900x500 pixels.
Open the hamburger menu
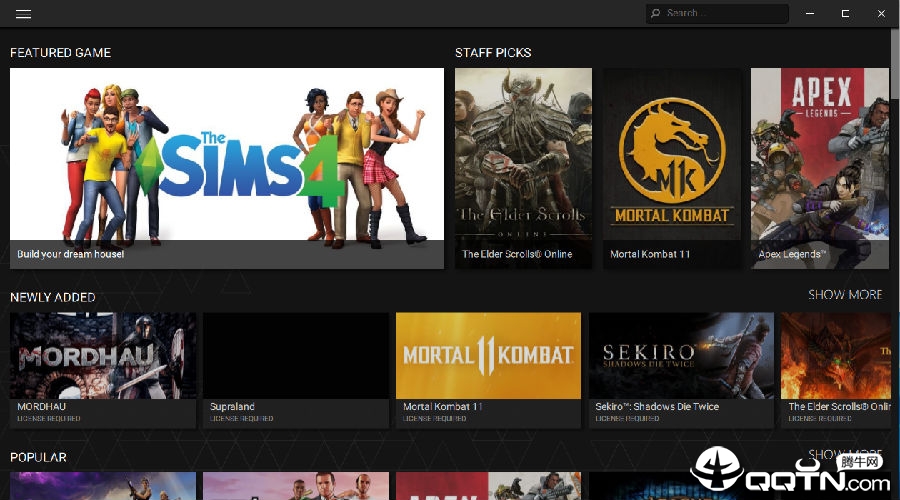click(24, 14)
